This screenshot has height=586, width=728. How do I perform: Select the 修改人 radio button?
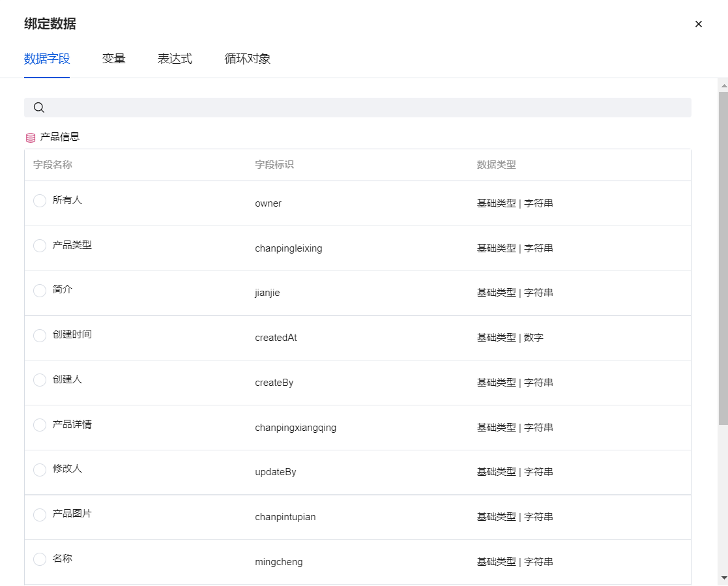[40, 469]
